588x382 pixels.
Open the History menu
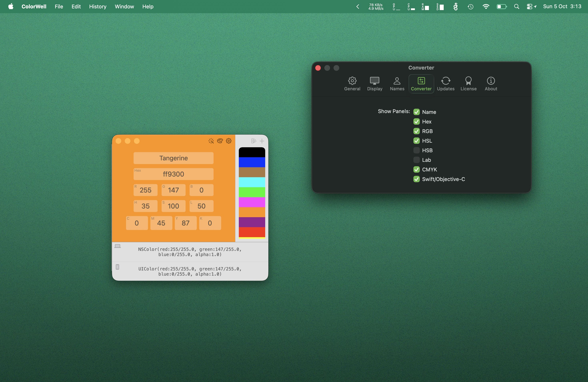(x=98, y=6)
